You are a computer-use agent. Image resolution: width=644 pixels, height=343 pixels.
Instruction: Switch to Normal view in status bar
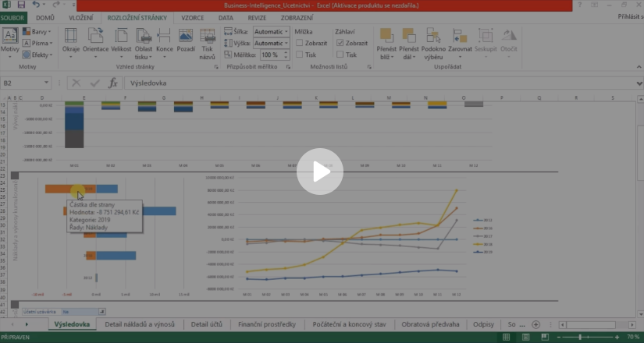point(507,338)
